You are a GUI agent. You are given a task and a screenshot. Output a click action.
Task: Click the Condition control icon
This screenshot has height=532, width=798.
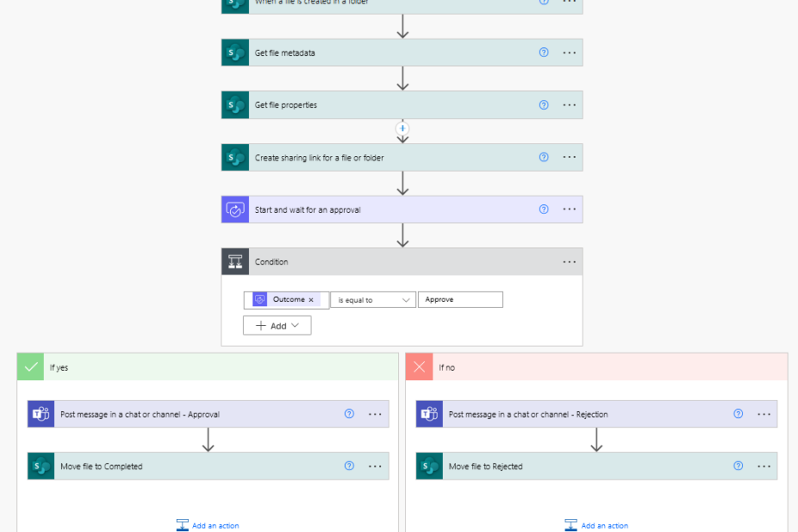[235, 262]
